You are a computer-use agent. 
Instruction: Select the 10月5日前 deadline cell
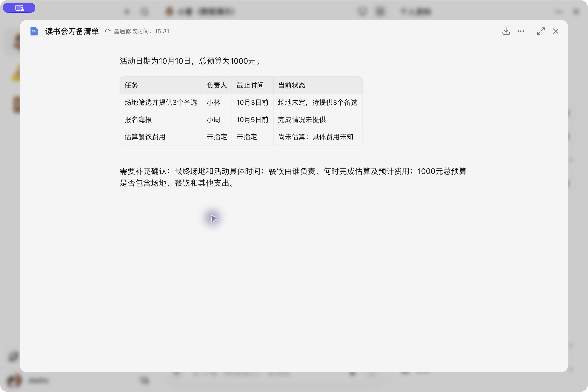pos(253,120)
